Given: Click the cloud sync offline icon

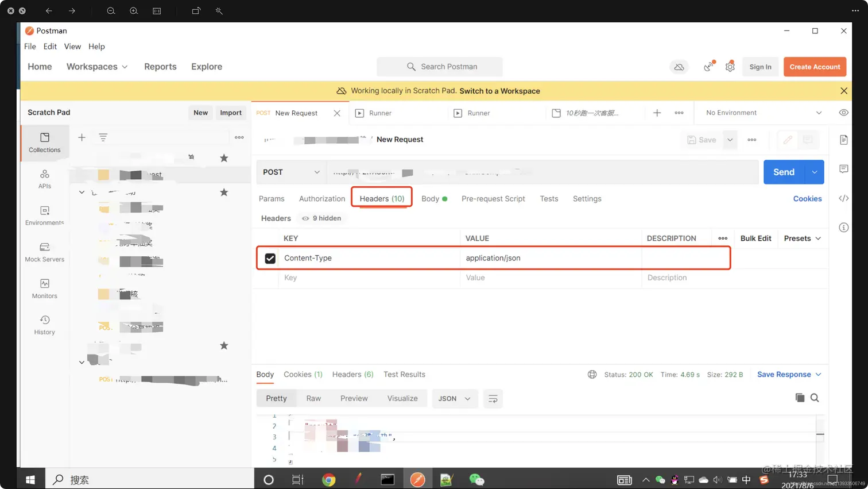Looking at the screenshot, I should pyautogui.click(x=679, y=67).
